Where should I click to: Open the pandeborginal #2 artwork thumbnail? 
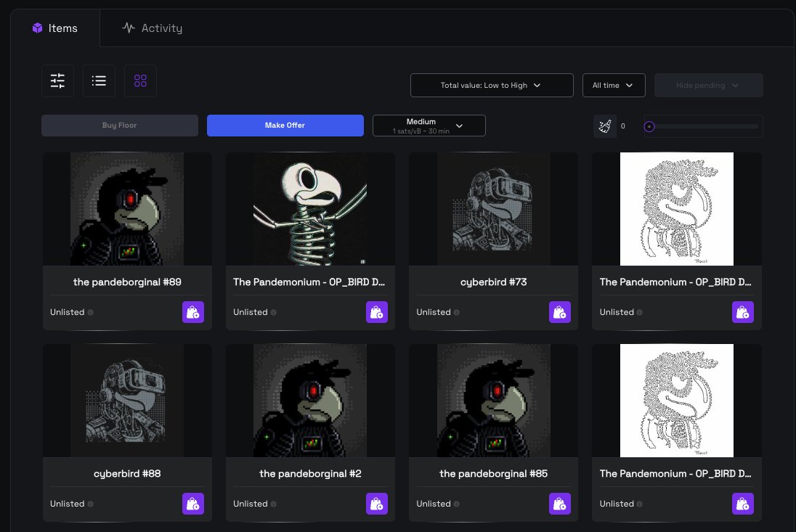[310, 401]
